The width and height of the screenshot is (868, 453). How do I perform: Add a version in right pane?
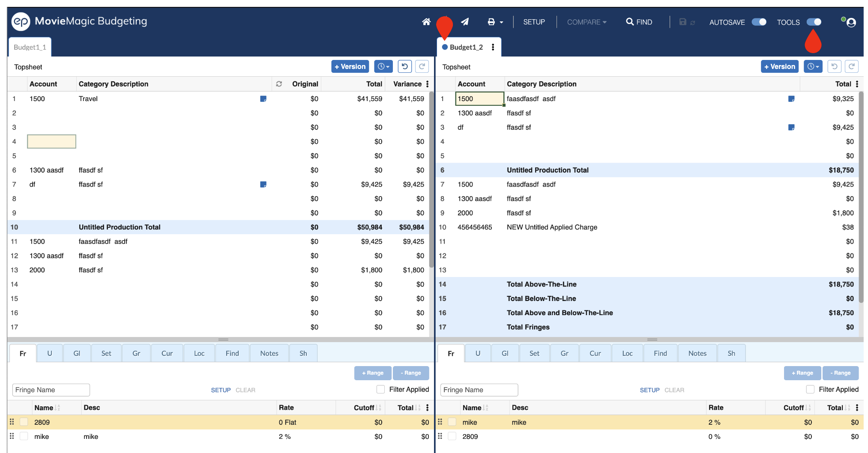pyautogui.click(x=780, y=66)
